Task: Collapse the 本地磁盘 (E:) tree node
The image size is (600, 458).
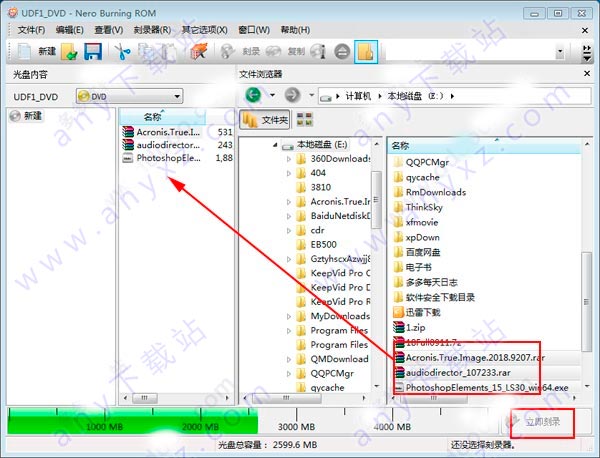Action: 275,145
